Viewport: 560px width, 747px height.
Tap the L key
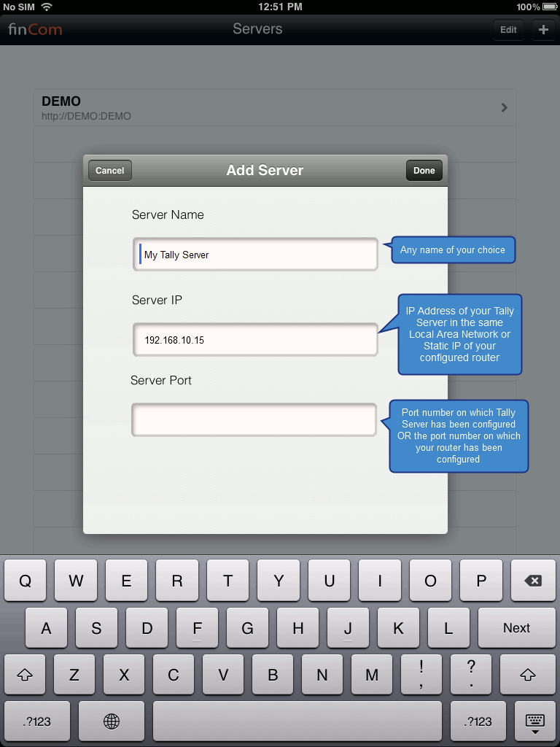(x=448, y=628)
